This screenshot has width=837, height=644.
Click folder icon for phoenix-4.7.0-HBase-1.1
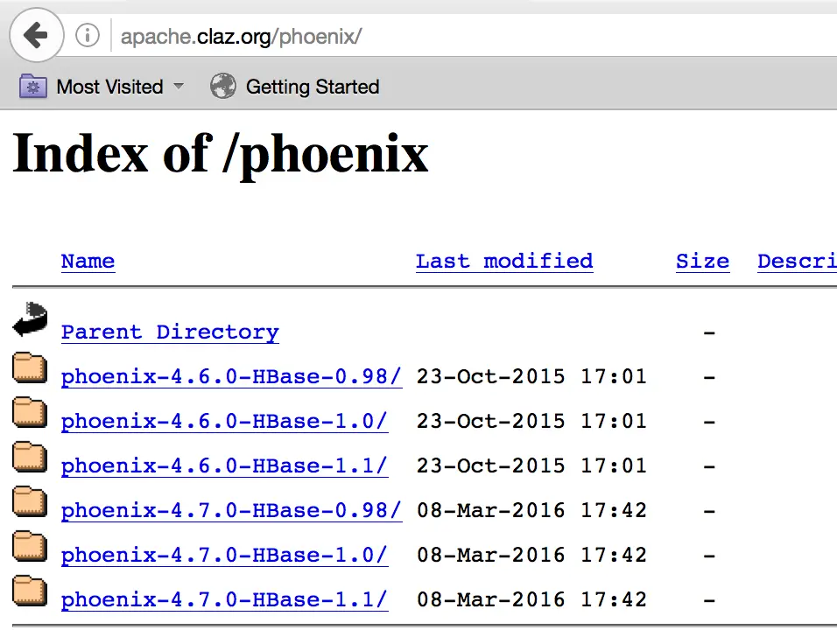30,591
